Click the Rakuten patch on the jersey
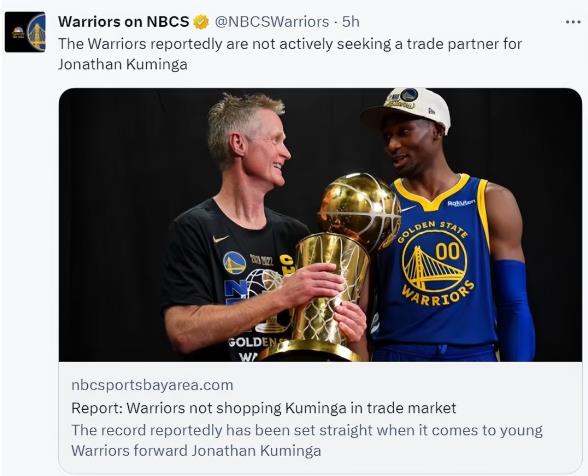Screen dimensions: 588x476 pyautogui.click(x=461, y=203)
